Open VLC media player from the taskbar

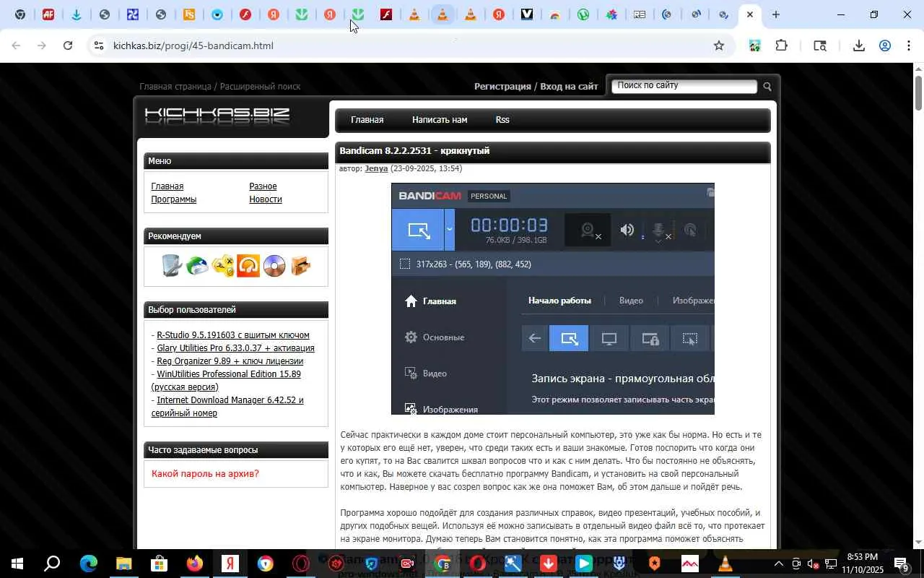[725, 564]
